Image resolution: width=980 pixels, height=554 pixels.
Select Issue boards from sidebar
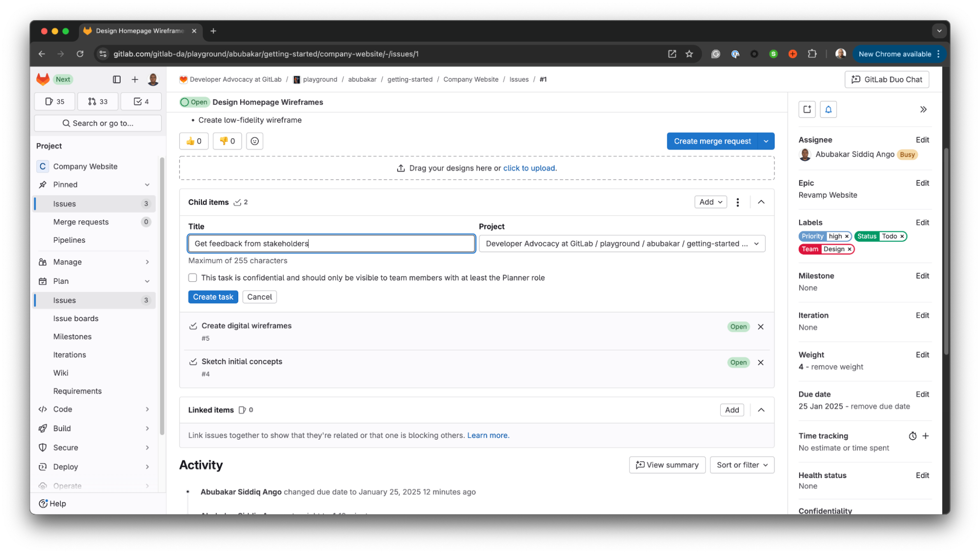[x=75, y=317]
